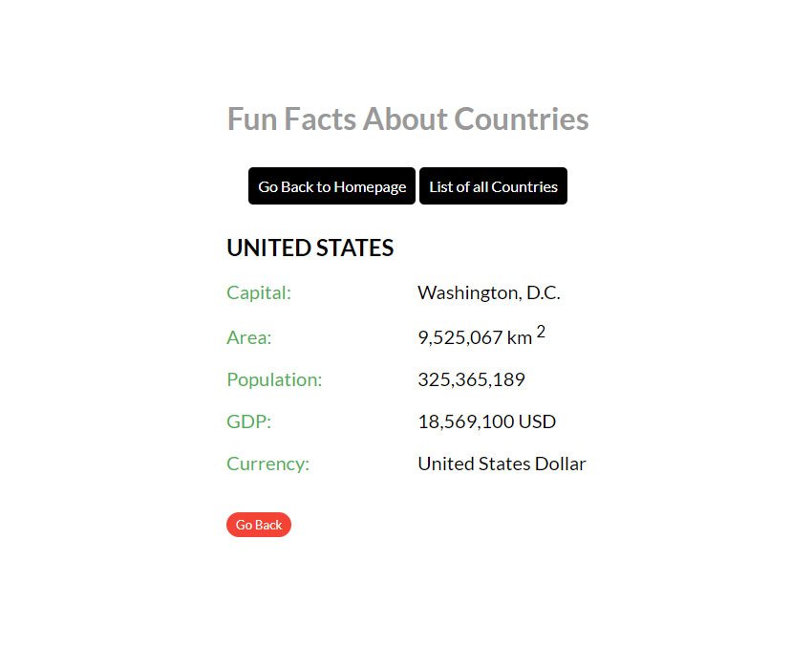This screenshot has width=812, height=669.
Task: Click the Washington, D.C. capital value
Action: (x=488, y=292)
